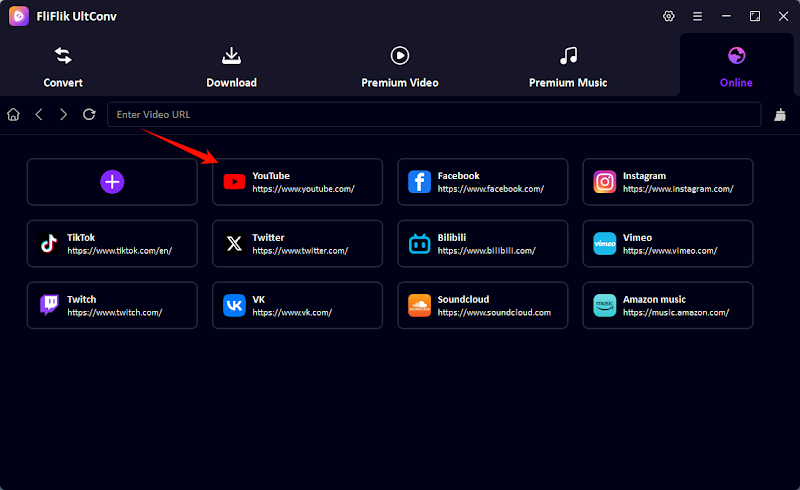Select the Online tab
Viewport: 800px width, 490px height.
point(736,65)
